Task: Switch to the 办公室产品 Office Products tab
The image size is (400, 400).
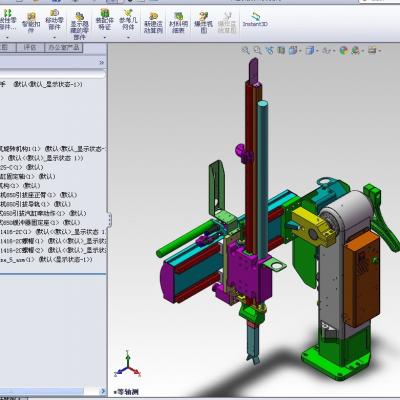Action: click(x=64, y=48)
